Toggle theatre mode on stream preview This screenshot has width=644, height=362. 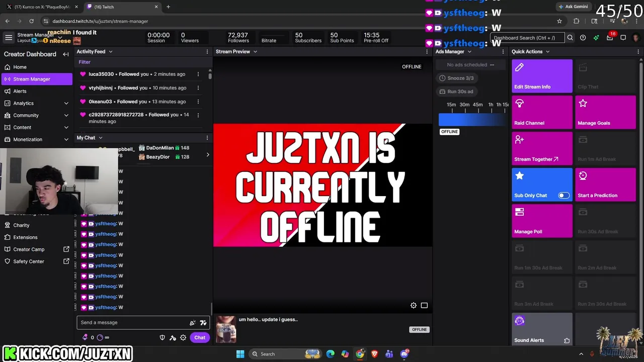tap(424, 306)
